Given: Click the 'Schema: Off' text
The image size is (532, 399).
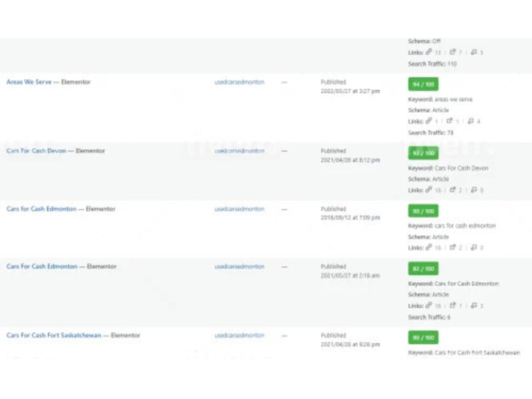Looking at the screenshot, I should 424,41.
